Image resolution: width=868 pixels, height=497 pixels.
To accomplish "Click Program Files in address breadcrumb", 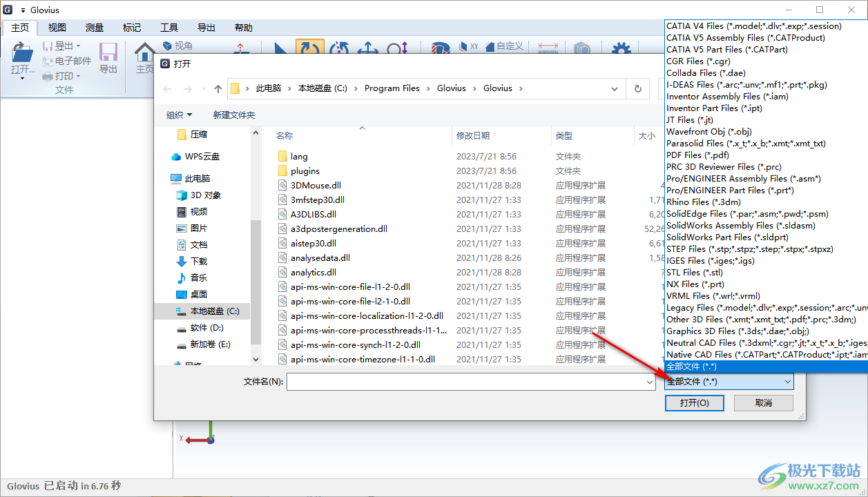I will (x=392, y=88).
